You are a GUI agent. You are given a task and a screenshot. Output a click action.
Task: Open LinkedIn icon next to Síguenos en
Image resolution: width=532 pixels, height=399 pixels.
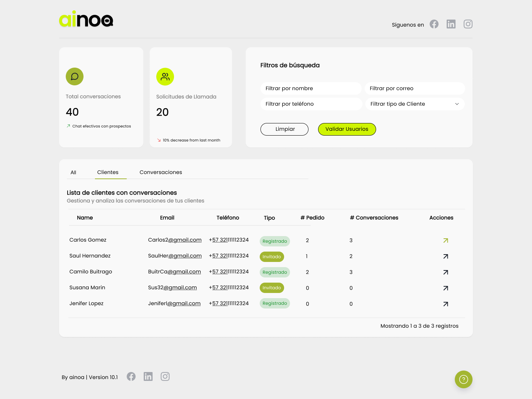[x=451, y=24]
